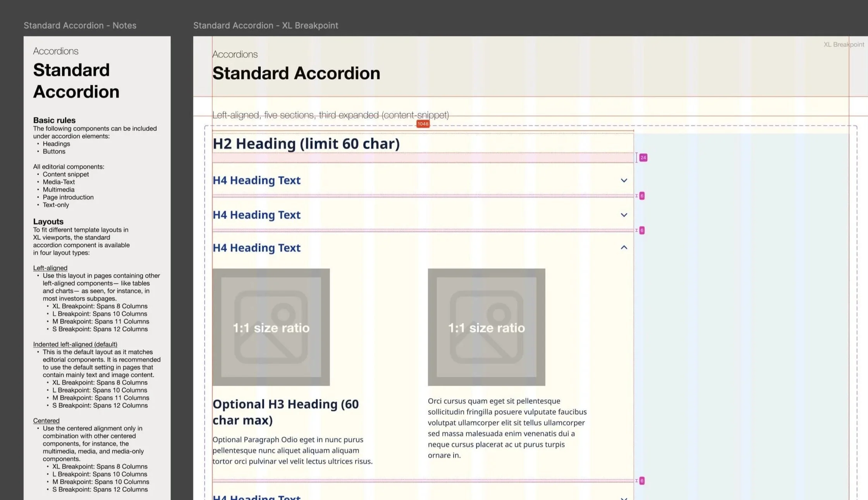This screenshot has width=868, height=500.
Task: Select the Standard Accordion - XL Breakpoint frame label
Action: click(x=266, y=26)
